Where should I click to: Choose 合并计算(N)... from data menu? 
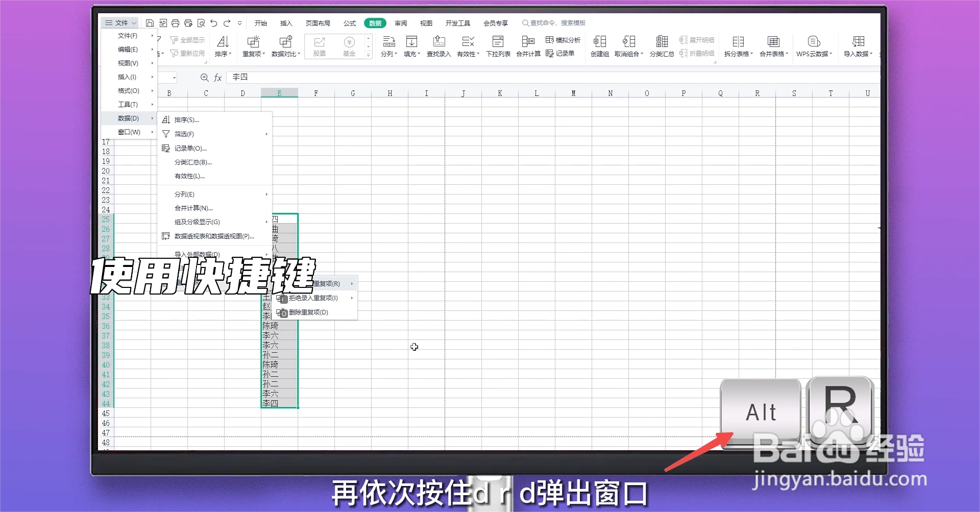[x=214, y=208]
